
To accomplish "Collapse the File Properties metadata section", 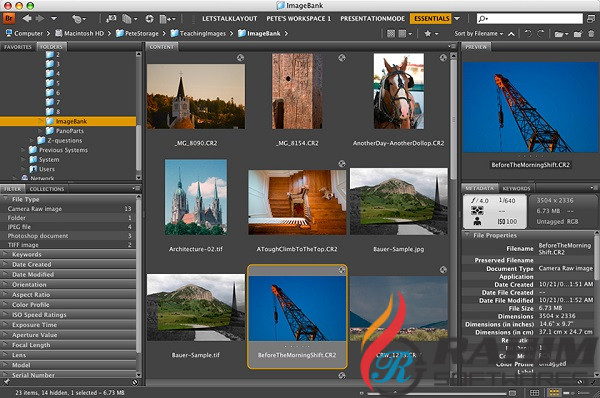I will 468,235.
